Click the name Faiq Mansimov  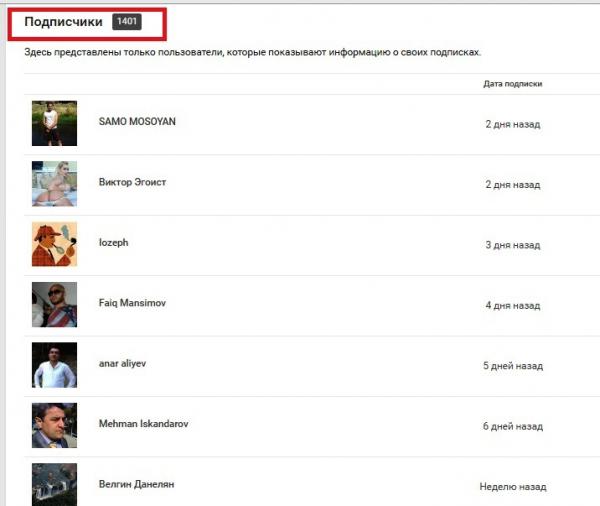click(134, 303)
